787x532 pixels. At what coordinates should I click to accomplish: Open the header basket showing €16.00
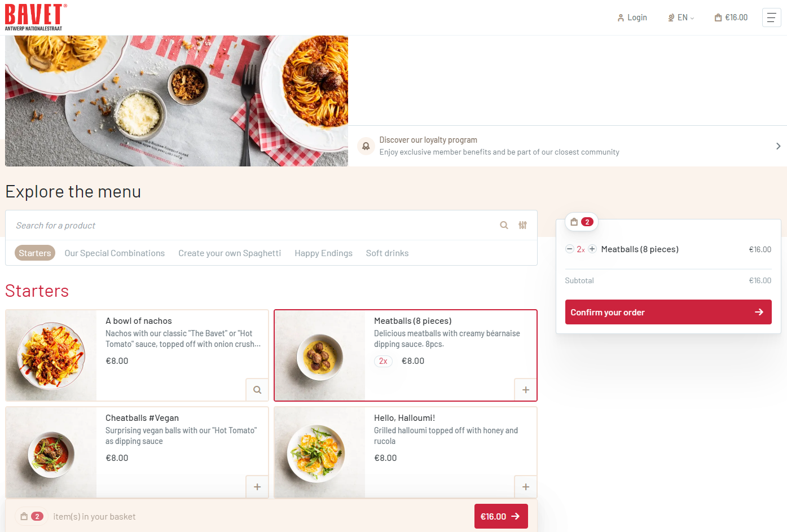click(x=731, y=17)
